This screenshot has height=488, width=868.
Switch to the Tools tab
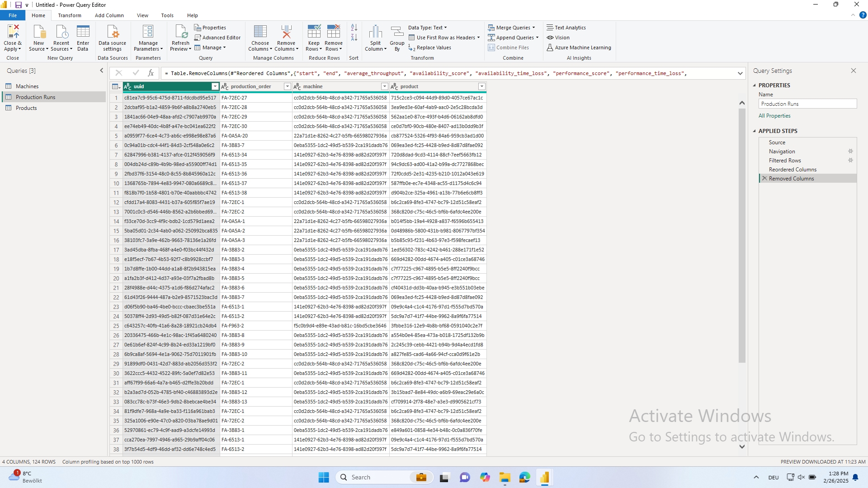click(x=167, y=15)
